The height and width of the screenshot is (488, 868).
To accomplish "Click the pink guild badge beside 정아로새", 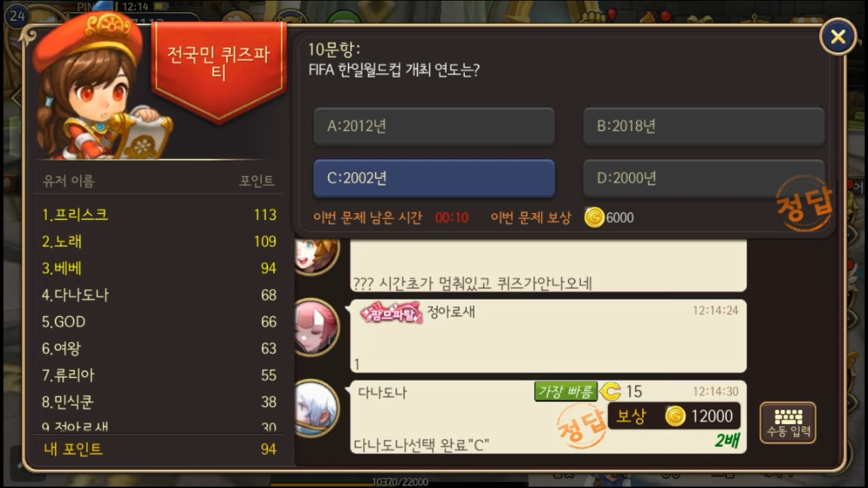I will [x=391, y=313].
